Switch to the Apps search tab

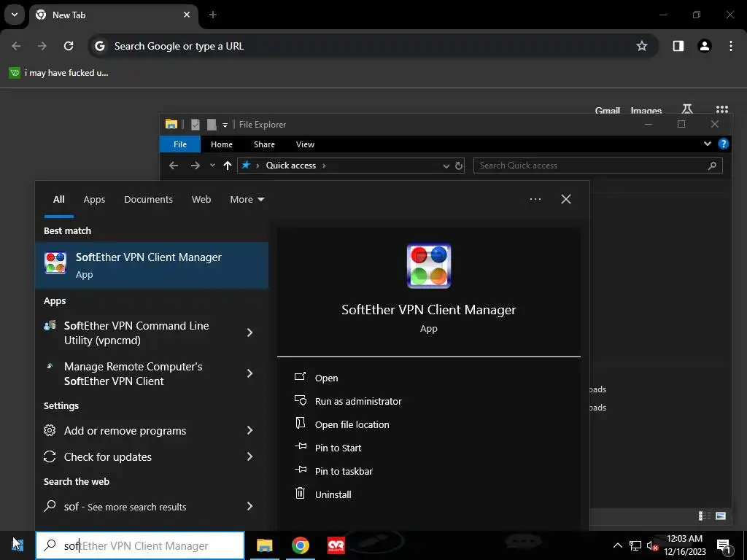[x=94, y=200]
